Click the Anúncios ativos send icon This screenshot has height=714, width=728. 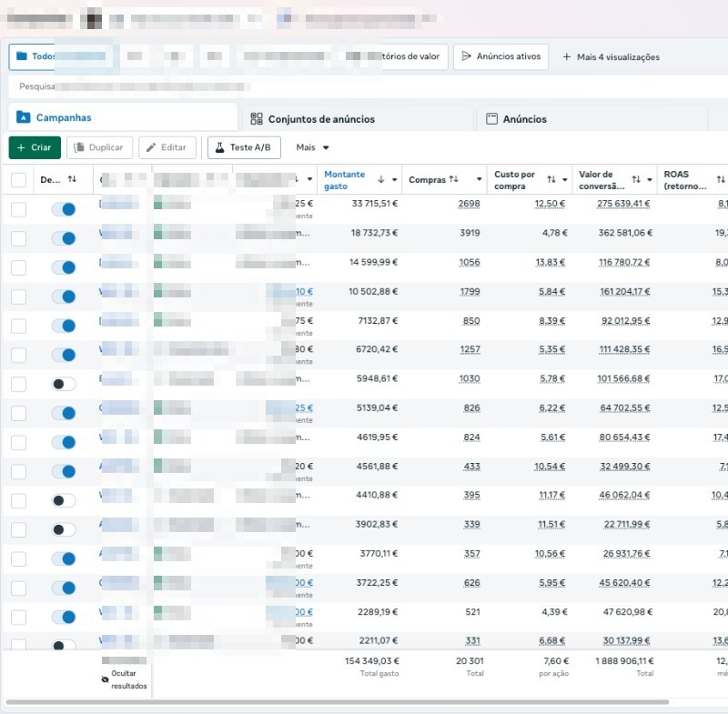click(x=466, y=56)
